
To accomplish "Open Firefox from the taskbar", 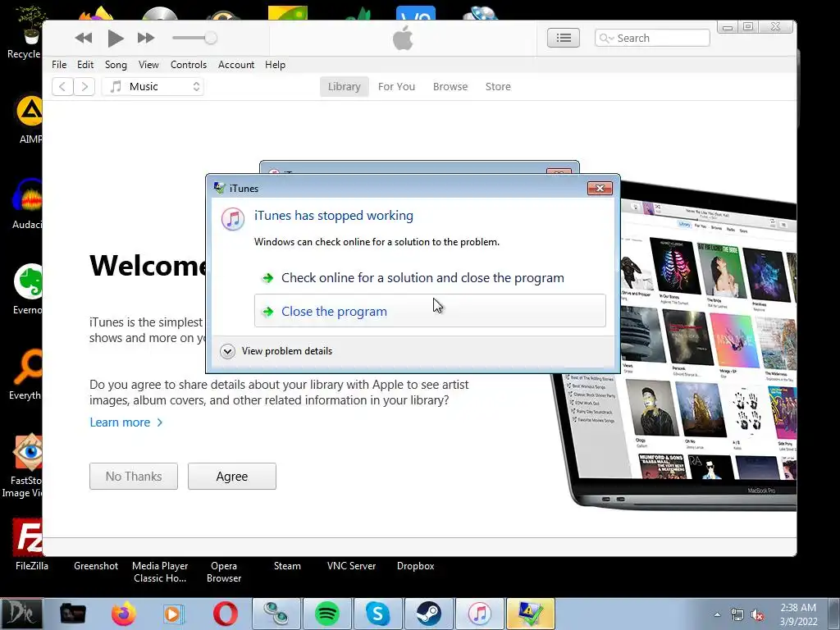I will click(x=123, y=614).
